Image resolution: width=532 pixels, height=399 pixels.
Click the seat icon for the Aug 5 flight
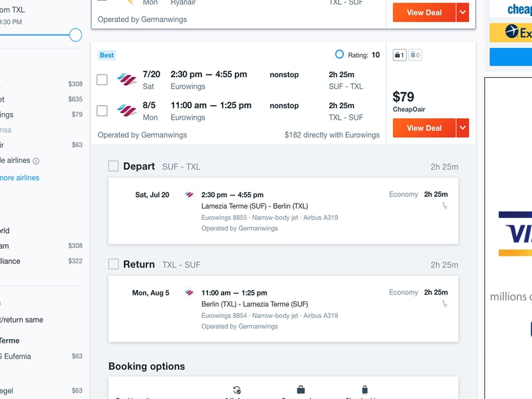pyautogui.click(x=445, y=304)
